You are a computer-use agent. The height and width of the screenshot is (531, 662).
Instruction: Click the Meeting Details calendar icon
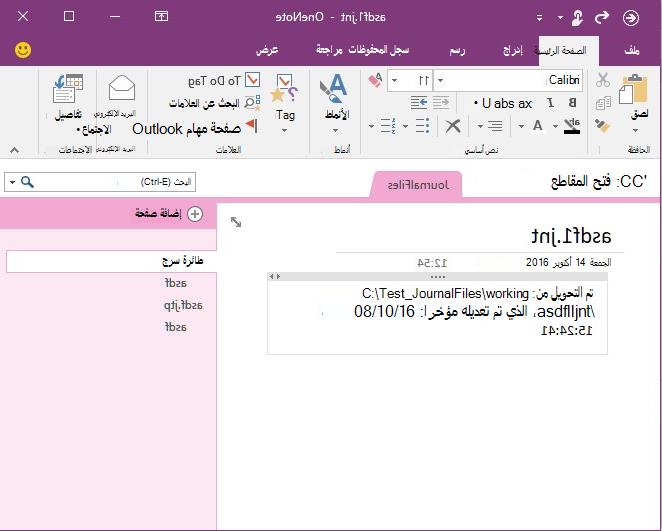pos(68,88)
